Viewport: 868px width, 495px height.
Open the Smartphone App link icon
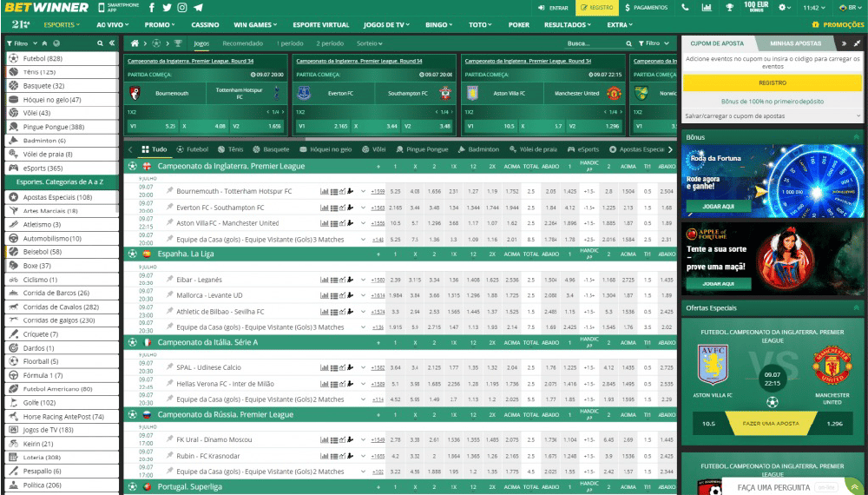[x=102, y=8]
